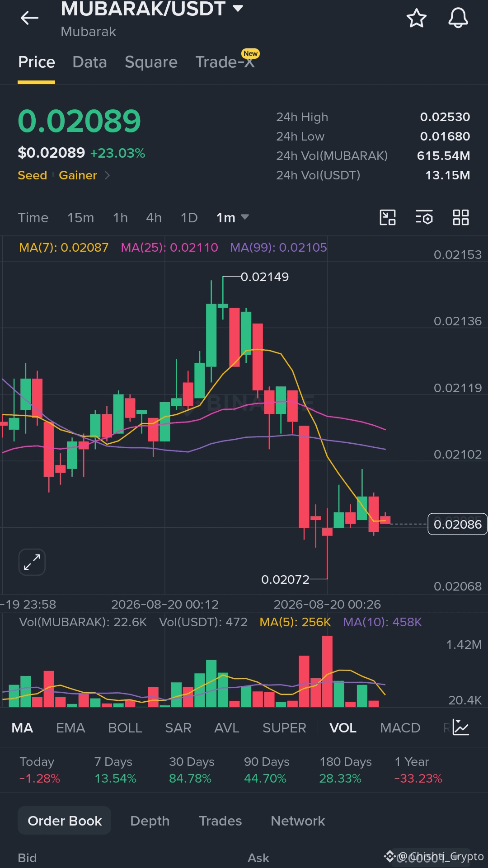Tap the chart low label 0.02072
Screen dimensions: 488x868
(285, 579)
